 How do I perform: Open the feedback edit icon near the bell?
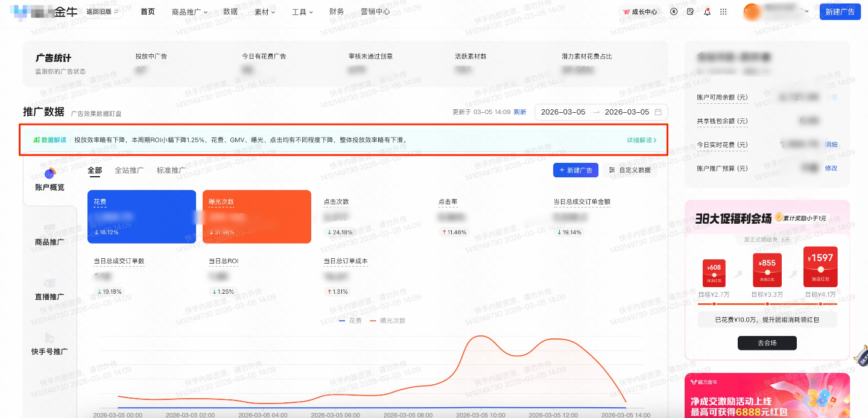pos(689,11)
